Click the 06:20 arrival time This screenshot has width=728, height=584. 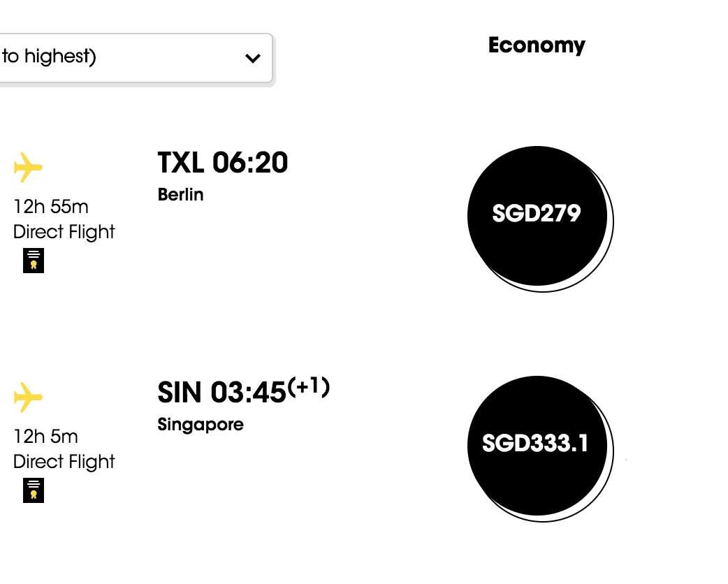250,163
